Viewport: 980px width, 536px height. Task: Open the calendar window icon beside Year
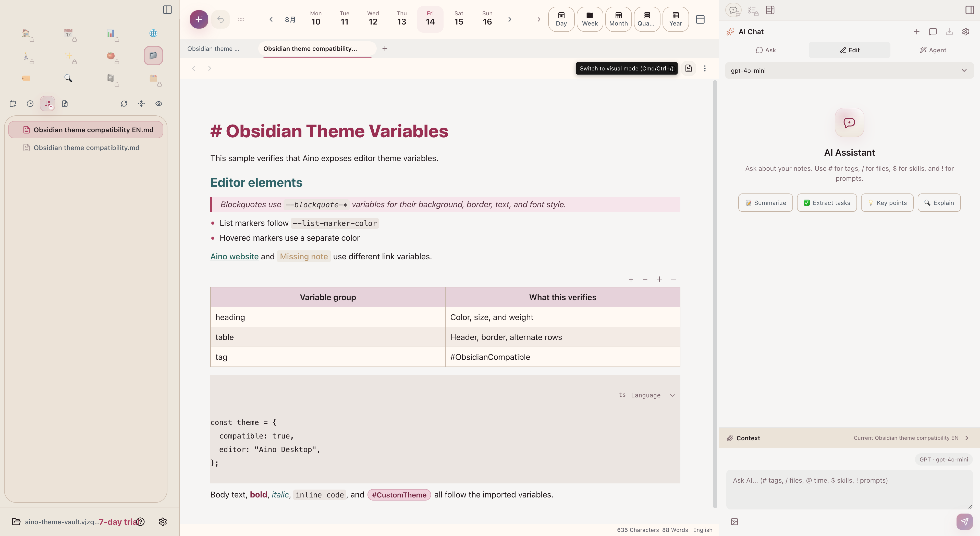(x=700, y=19)
